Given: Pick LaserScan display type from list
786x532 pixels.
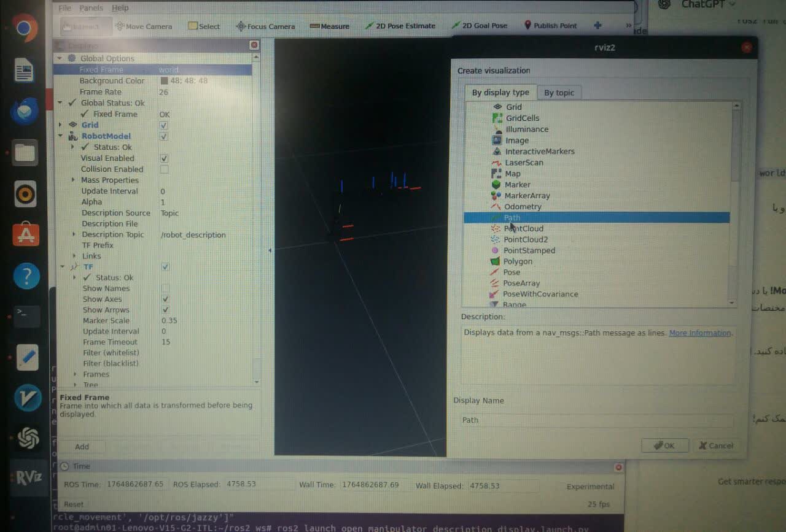Looking at the screenshot, I should click(523, 163).
